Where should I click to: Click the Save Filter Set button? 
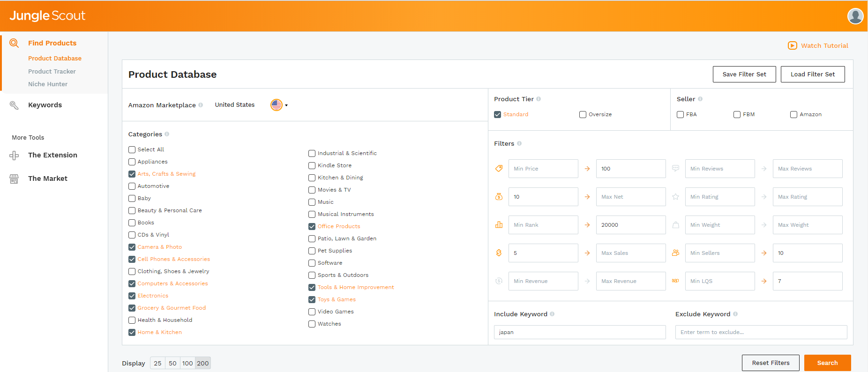pos(744,74)
